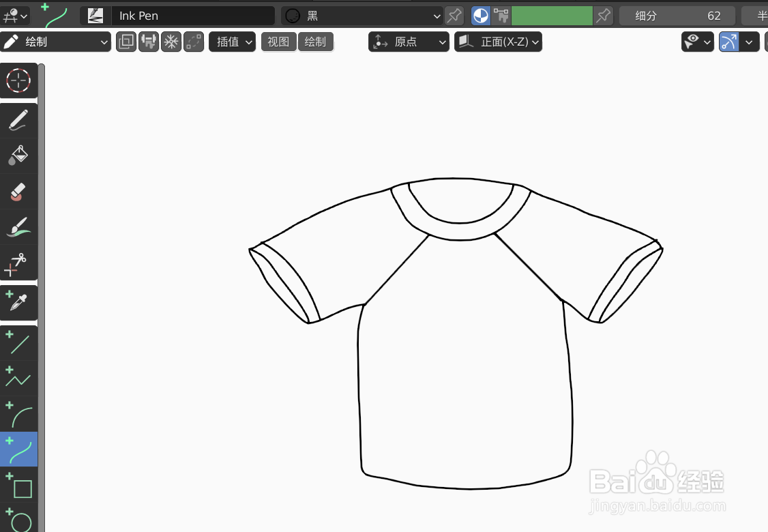The height and width of the screenshot is (532, 768).
Task: Select the Line drawing tool
Action: [18, 342]
